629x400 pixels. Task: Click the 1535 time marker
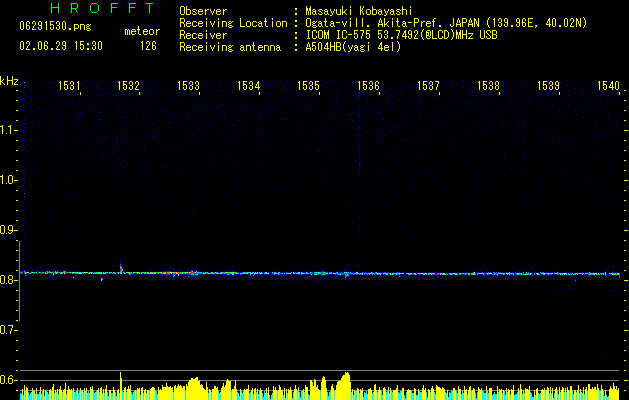308,86
